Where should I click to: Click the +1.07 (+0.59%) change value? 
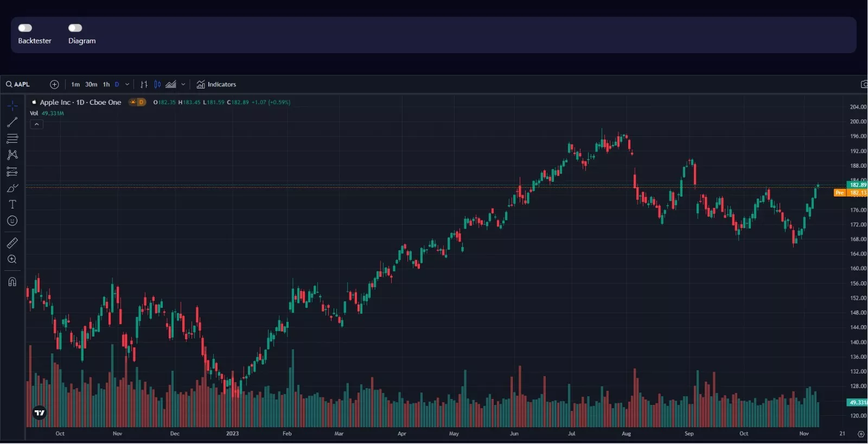pyautogui.click(x=271, y=102)
